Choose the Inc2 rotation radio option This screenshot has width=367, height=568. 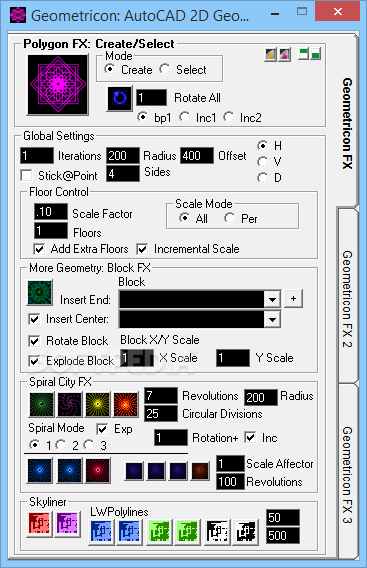[x=229, y=117]
